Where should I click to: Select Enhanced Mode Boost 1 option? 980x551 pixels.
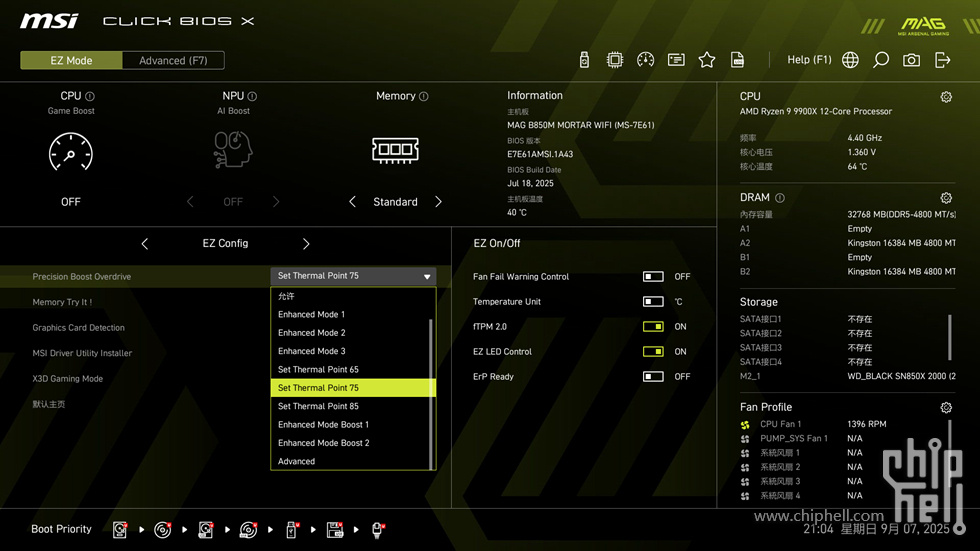(350, 425)
